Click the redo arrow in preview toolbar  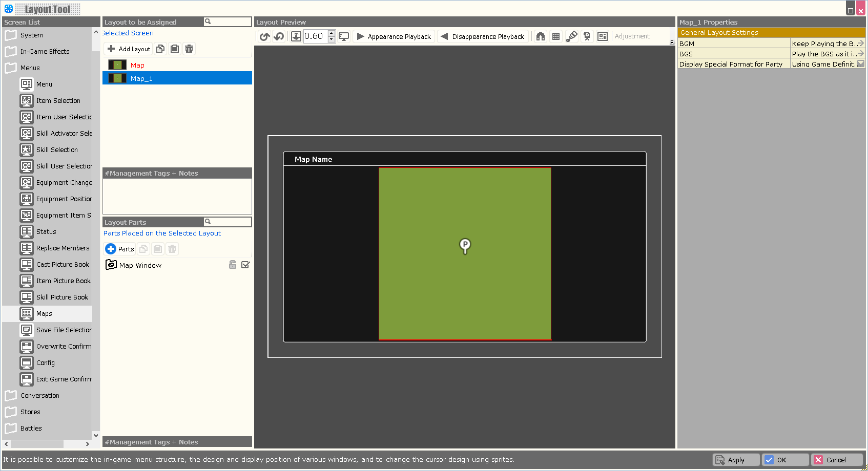pyautogui.click(x=279, y=36)
